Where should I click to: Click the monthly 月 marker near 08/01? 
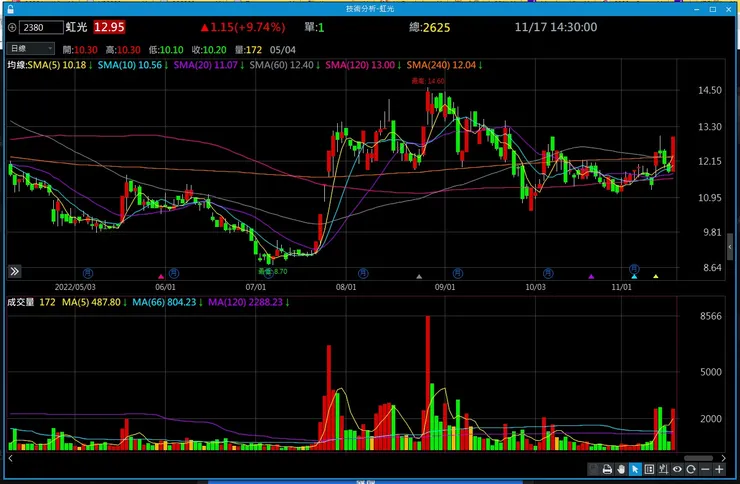[x=363, y=273]
